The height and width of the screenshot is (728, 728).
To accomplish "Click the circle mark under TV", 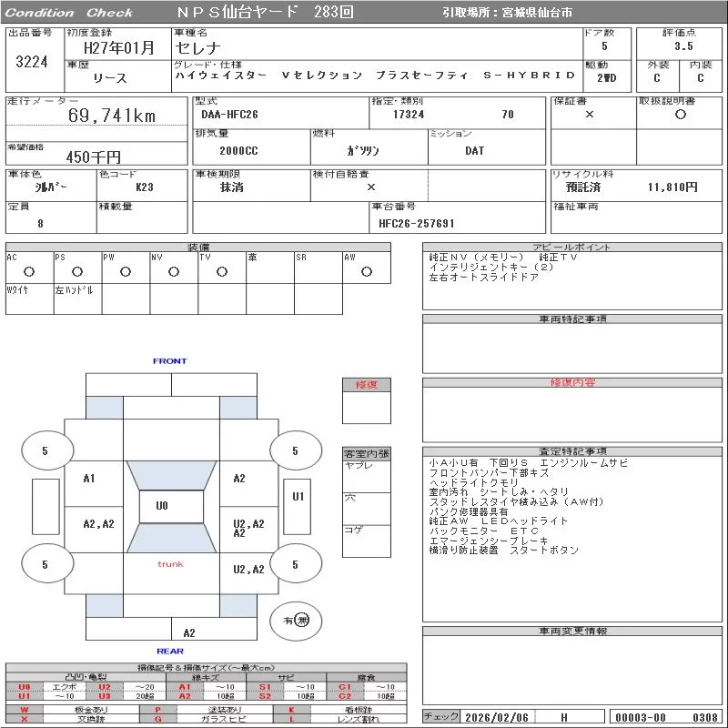I will 222,271.
